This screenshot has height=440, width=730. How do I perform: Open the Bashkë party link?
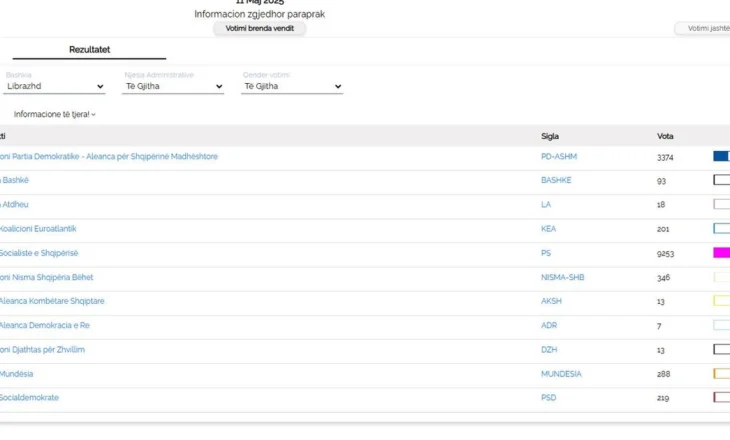(14, 180)
